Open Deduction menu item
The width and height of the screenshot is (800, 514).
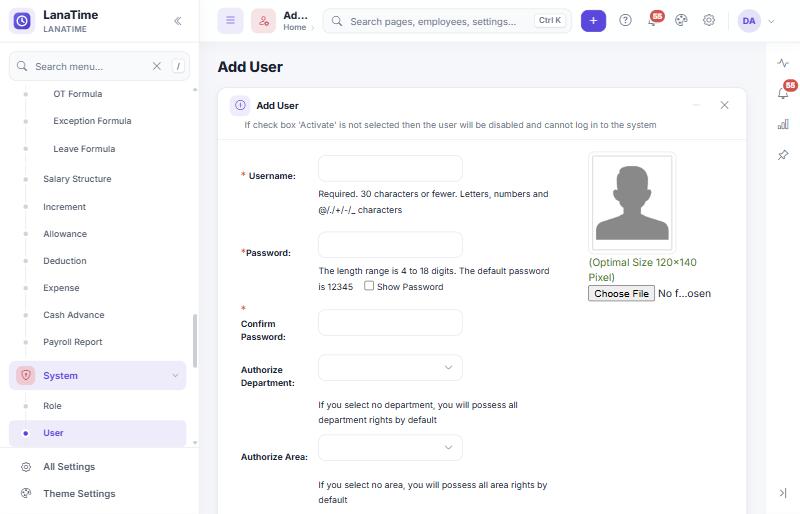click(x=65, y=261)
